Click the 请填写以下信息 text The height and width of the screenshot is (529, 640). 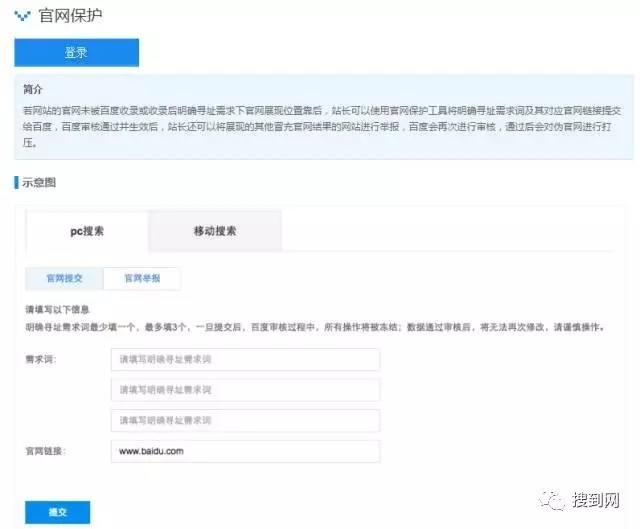pyautogui.click(x=57, y=309)
